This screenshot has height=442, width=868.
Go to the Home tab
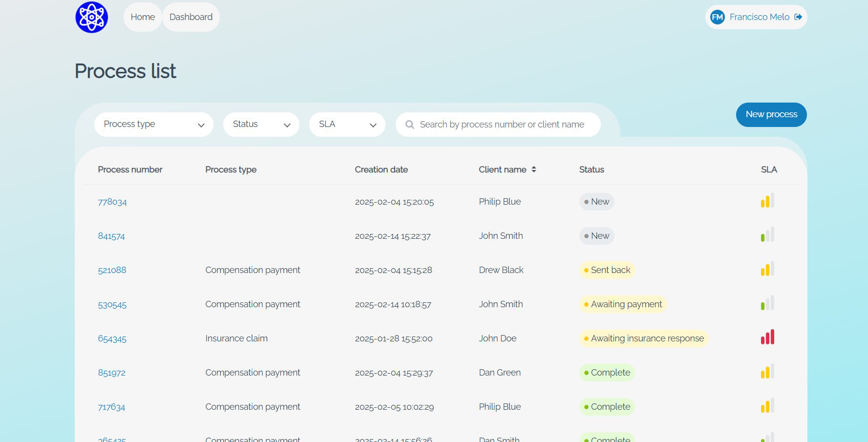click(142, 17)
